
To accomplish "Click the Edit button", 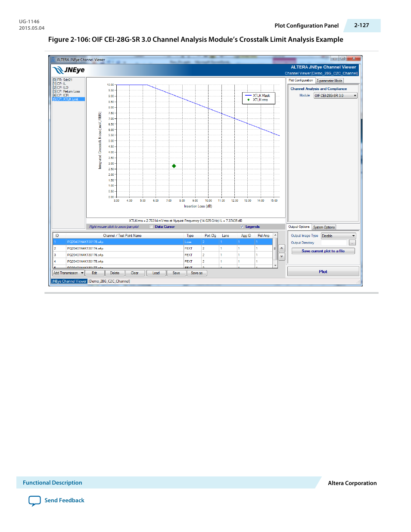I will (94, 273).
